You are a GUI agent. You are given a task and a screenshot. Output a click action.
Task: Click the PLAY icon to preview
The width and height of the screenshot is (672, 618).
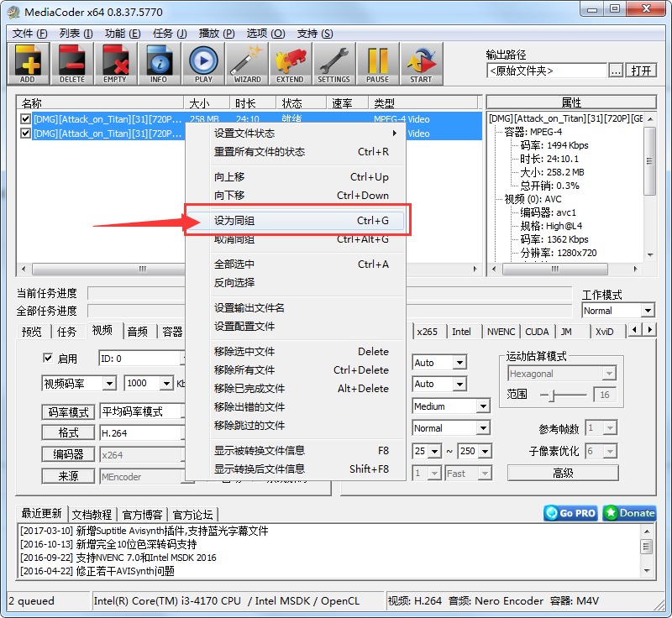203,63
